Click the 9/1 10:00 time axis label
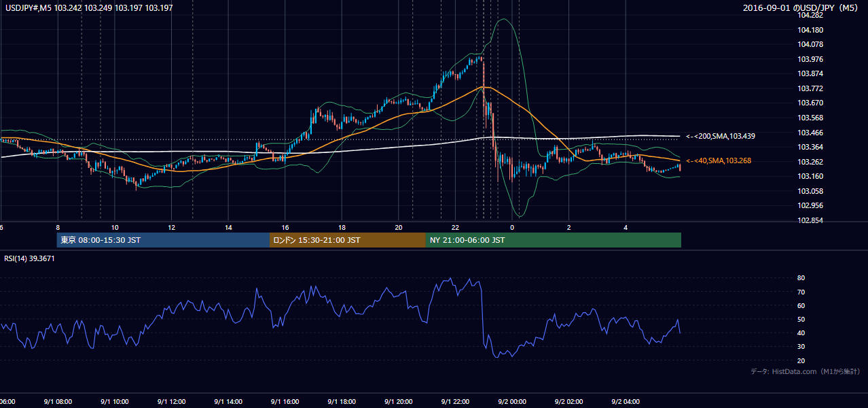 point(115,401)
